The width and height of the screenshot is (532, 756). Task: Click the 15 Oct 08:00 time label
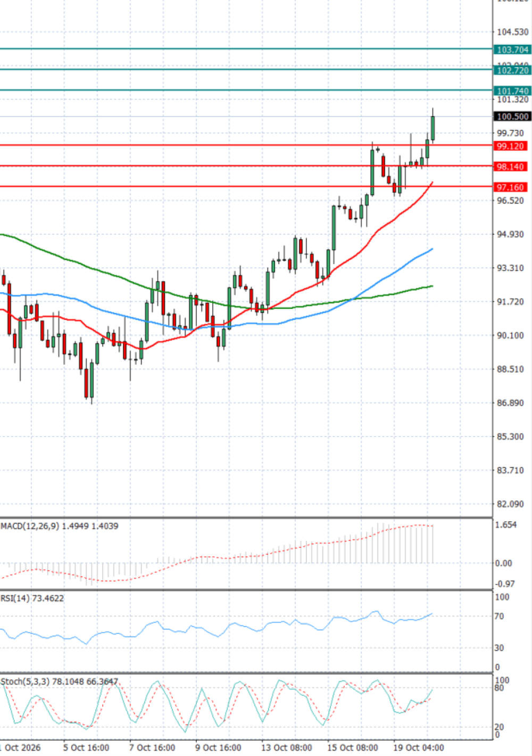[352, 747]
